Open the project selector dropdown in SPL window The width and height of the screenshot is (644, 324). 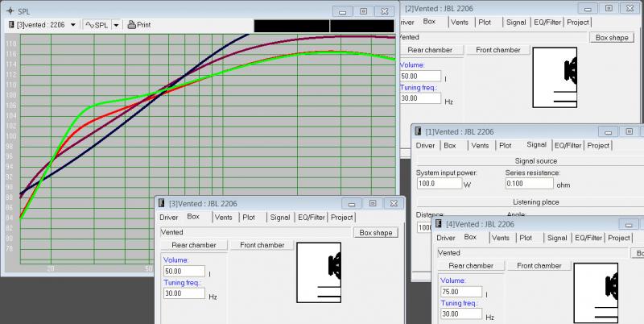click(x=73, y=25)
